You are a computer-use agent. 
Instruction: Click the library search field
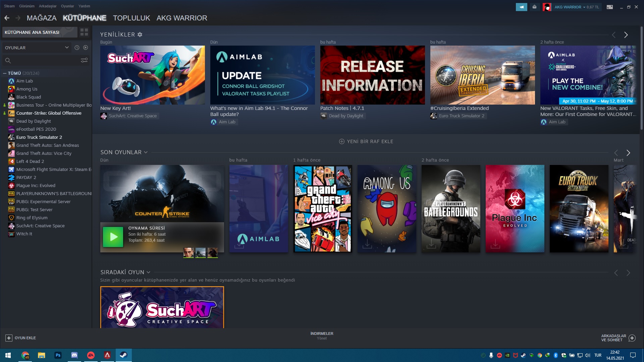point(45,60)
